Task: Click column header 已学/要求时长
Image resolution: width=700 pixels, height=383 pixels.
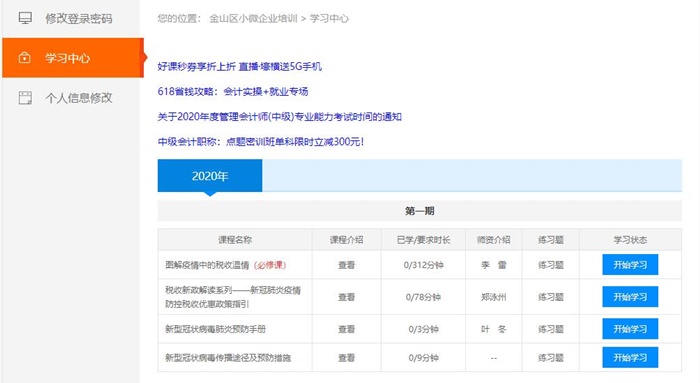Action: pos(423,240)
